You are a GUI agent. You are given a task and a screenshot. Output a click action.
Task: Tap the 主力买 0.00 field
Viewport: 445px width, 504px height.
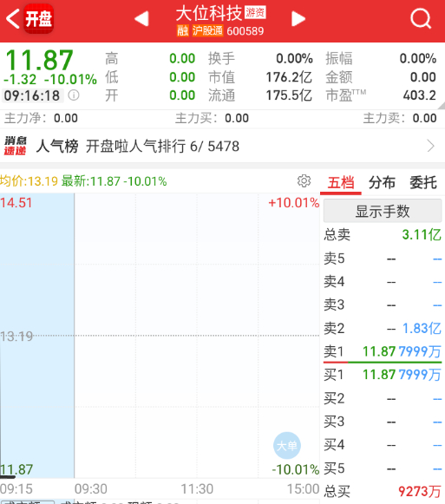point(212,118)
